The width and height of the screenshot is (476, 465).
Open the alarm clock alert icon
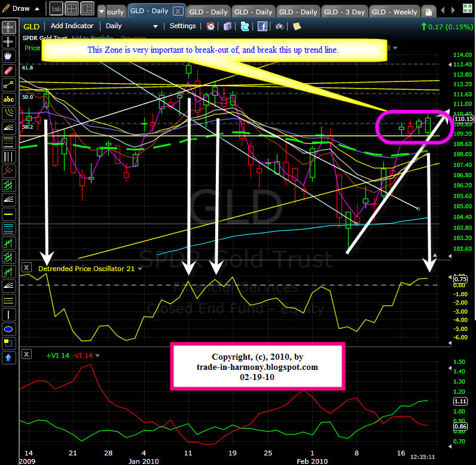pos(210,26)
